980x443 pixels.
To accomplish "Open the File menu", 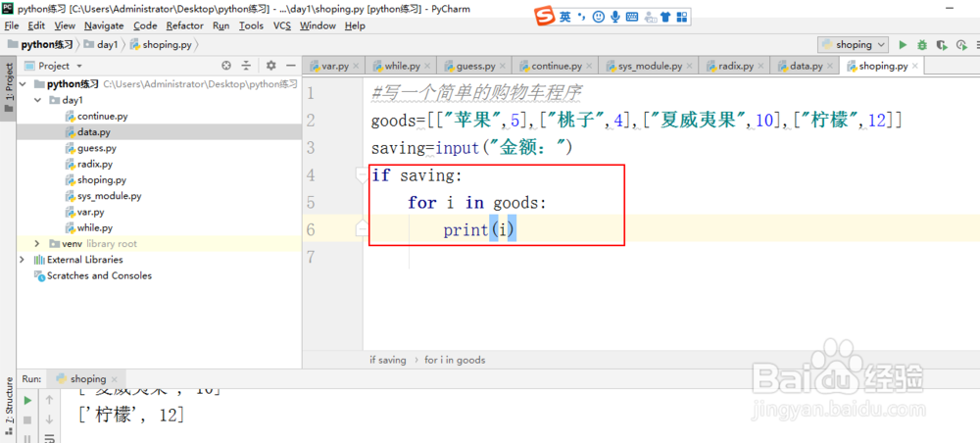I will tap(11, 25).
